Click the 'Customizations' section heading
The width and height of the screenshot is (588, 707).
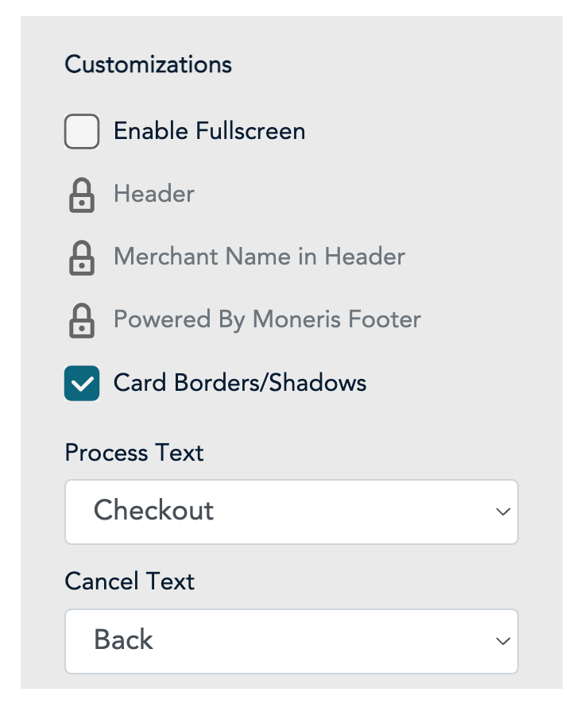click(149, 64)
